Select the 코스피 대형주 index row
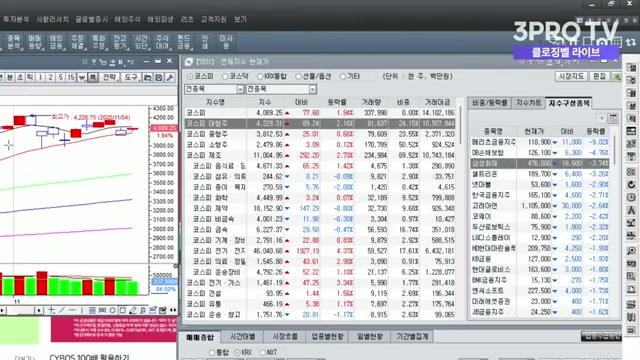640x360 pixels. (320, 123)
